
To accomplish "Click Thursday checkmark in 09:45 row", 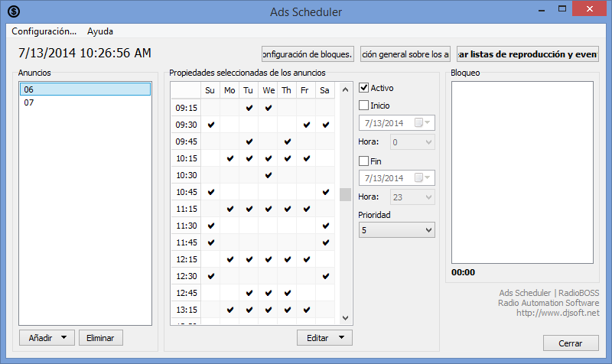I will click(x=288, y=141).
